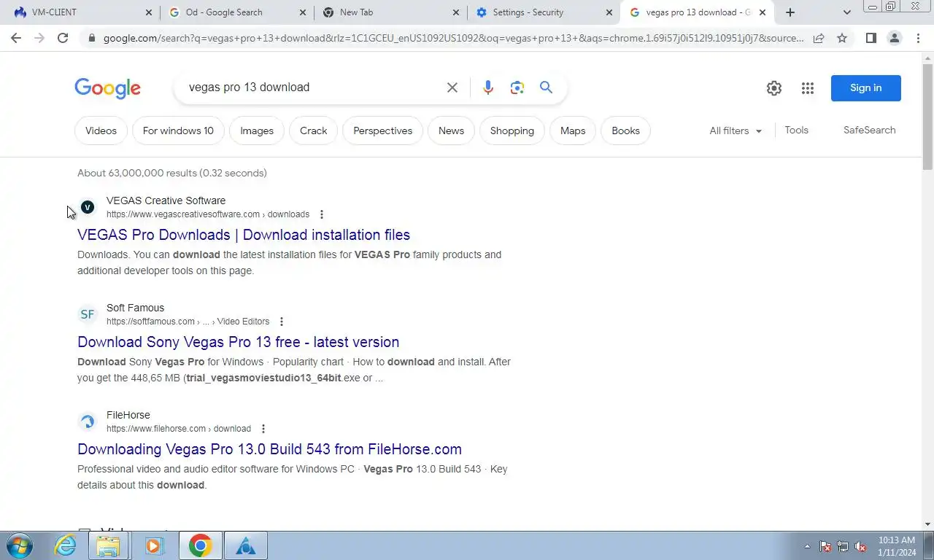Filter results by Shopping

click(x=512, y=131)
